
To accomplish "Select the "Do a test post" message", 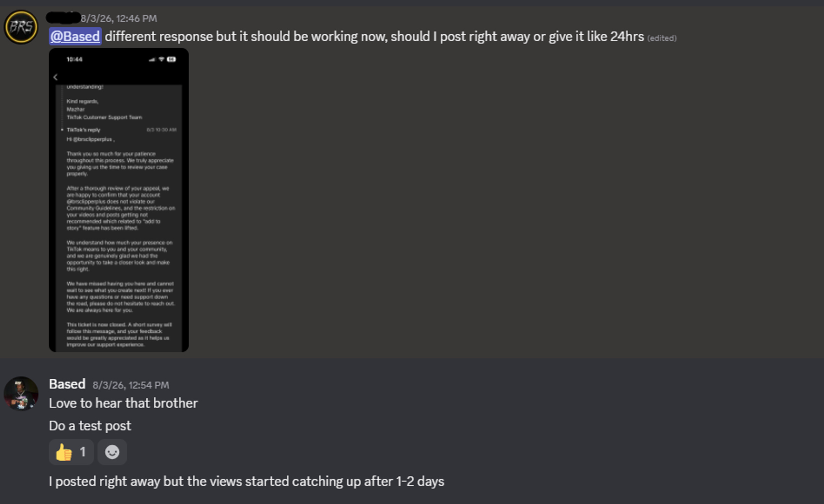I will (x=90, y=426).
